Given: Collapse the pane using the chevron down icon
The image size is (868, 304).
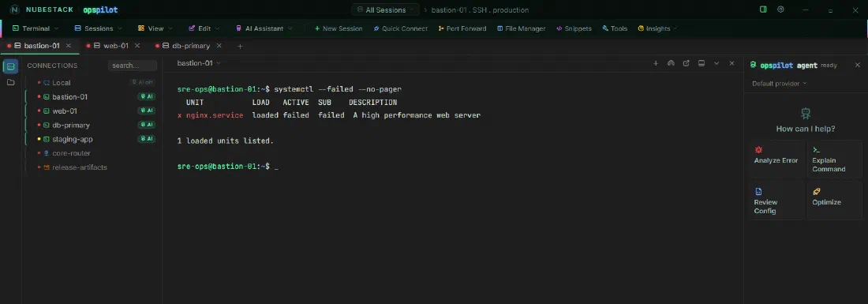Looking at the screenshot, I should tap(716, 64).
